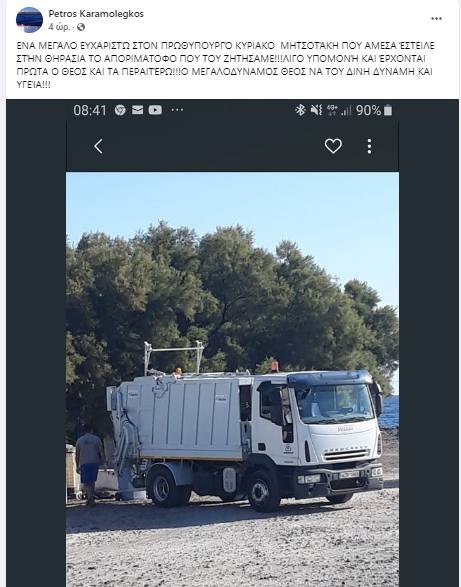Open Petros Karamolegkos profile picture
Screen dimensions: 461x587
coord(29,20)
